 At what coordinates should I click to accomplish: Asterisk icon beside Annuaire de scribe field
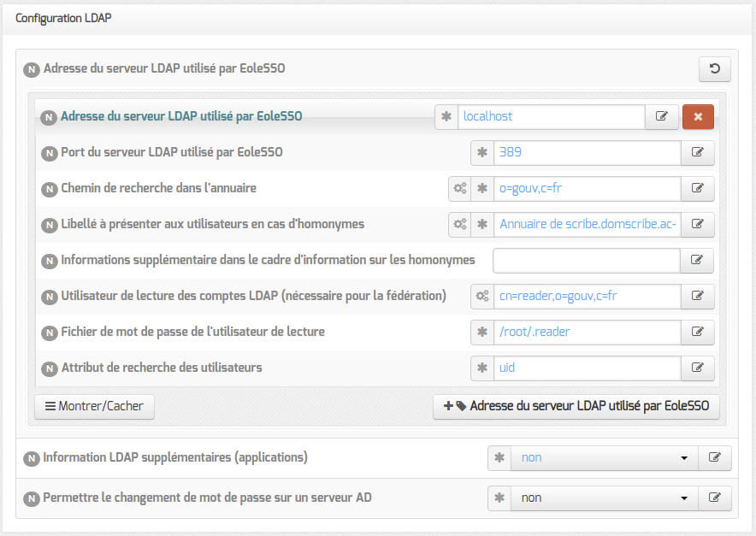coord(482,225)
